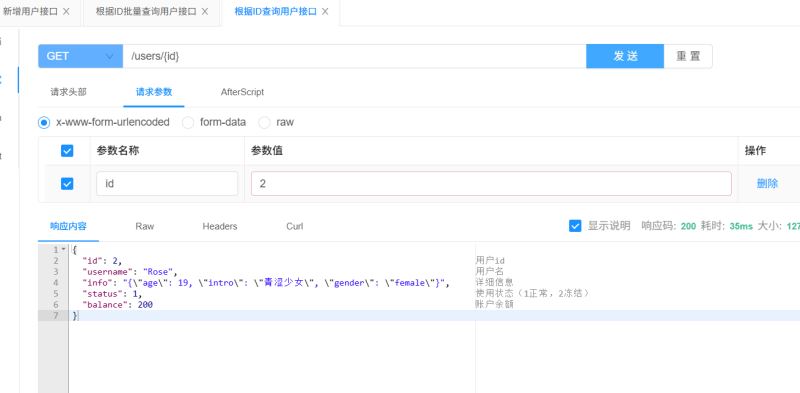Switch to the 请求头部 tab
The height and width of the screenshot is (393, 800).
[68, 92]
